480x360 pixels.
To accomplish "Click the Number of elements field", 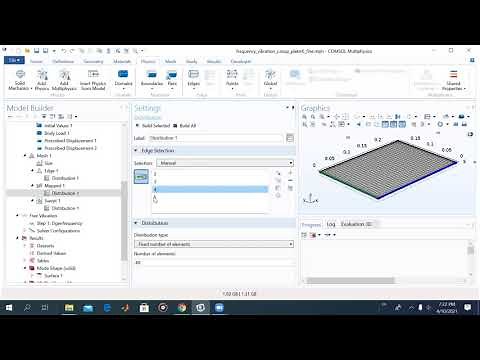I will pos(214,263).
